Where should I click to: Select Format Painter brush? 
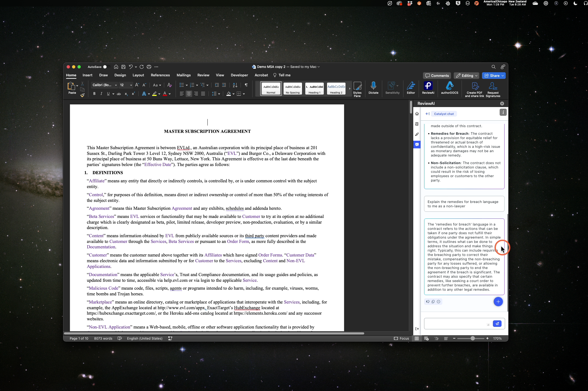[82, 95]
